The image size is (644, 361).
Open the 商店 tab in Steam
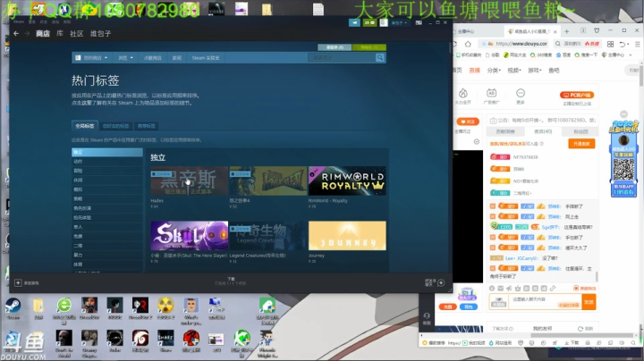pyautogui.click(x=43, y=34)
